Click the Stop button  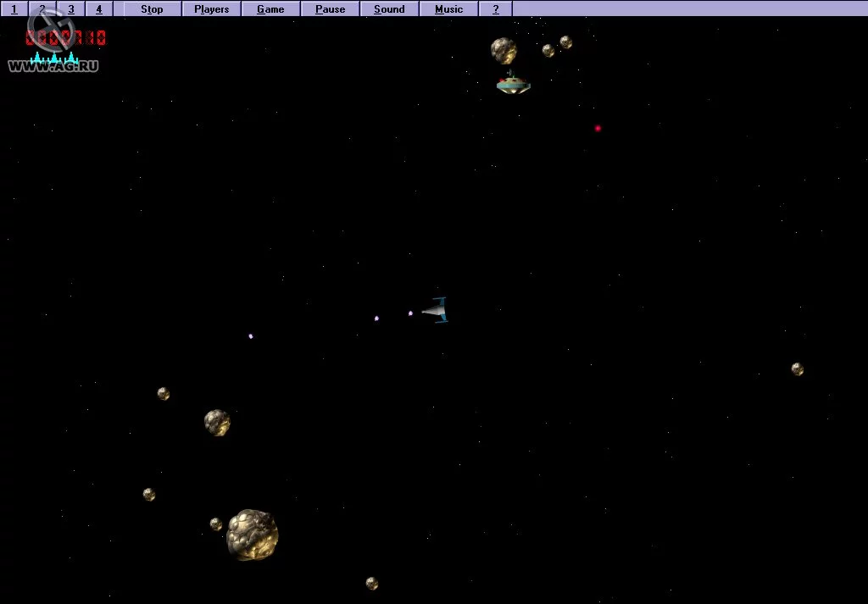(x=152, y=8)
